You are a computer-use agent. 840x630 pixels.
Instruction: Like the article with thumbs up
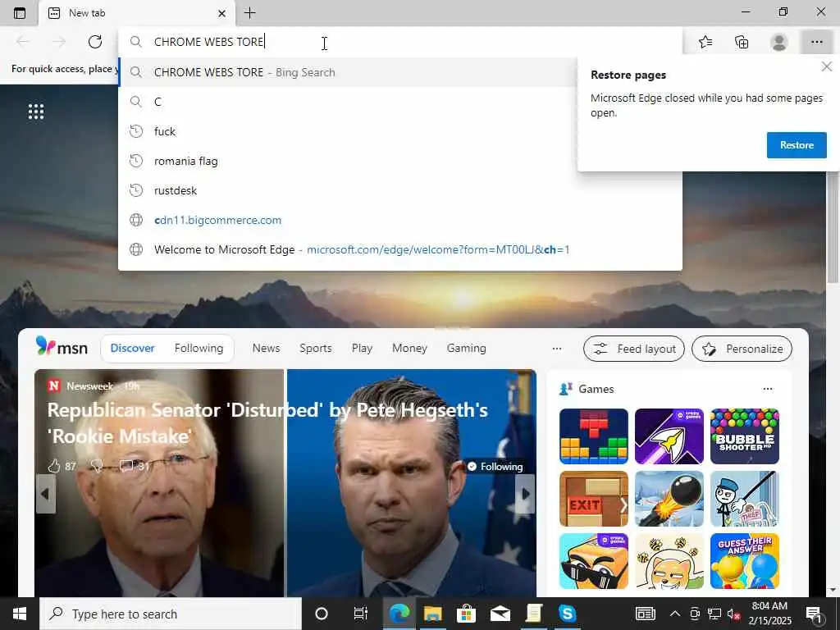(54, 466)
